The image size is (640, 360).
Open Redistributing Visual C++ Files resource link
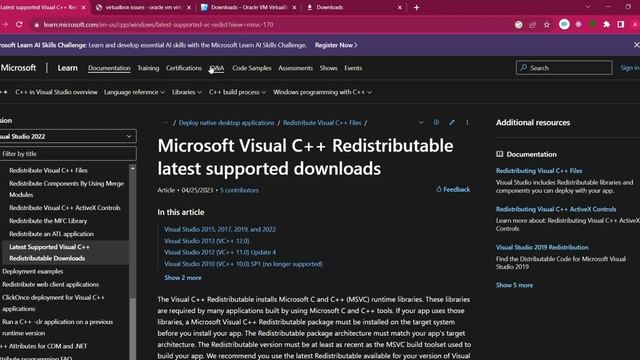pos(539,171)
